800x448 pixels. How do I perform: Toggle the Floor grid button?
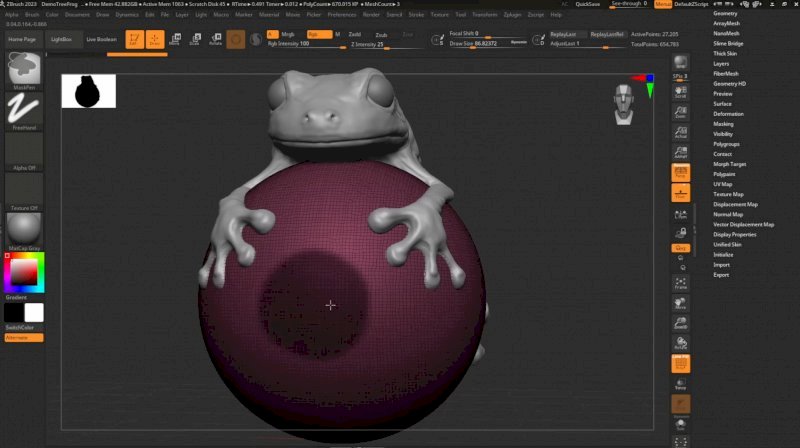tap(681, 193)
